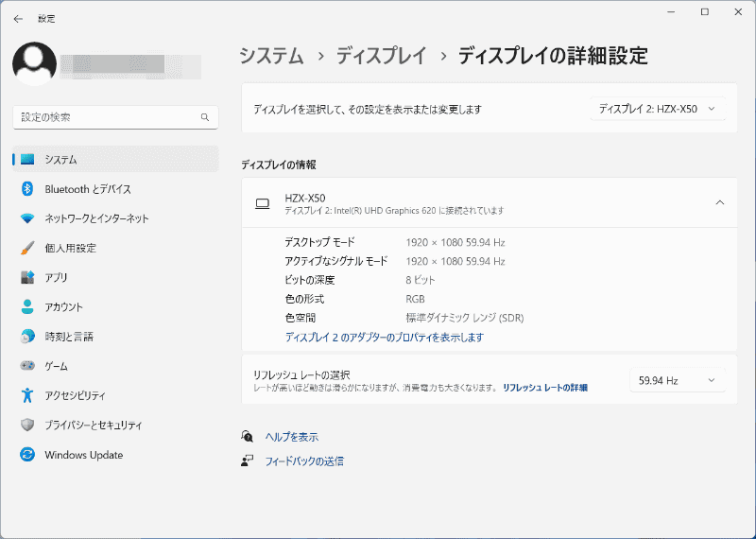Viewport: 756px width, 539px height.
Task: Click フィードバックの送信 link
Action: pyautogui.click(x=304, y=461)
